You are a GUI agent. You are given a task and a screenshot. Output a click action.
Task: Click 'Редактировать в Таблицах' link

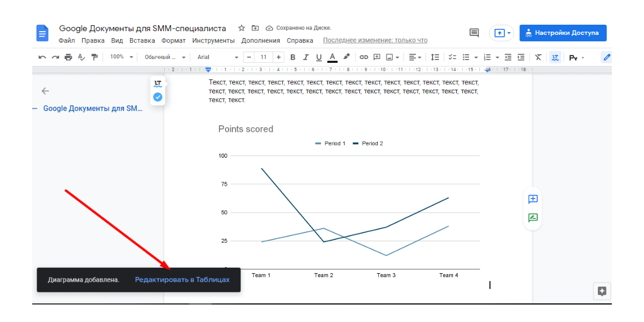182,280
